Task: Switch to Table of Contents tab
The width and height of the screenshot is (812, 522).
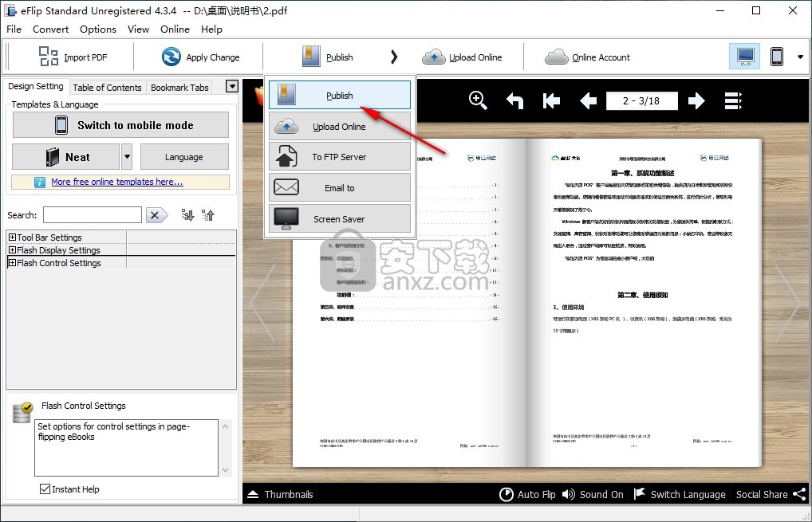Action: [x=107, y=88]
